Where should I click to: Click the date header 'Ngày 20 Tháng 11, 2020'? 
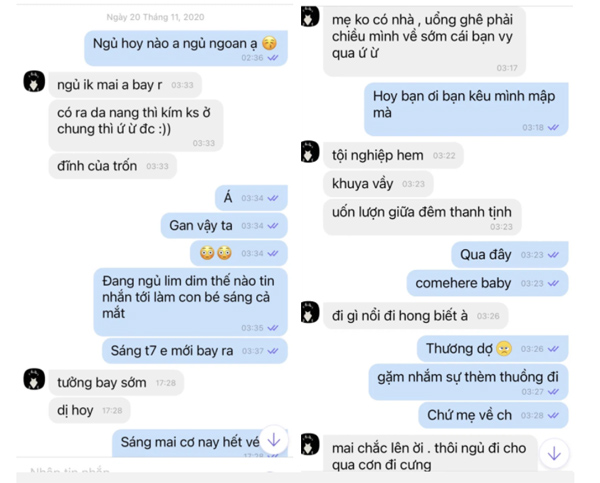[155, 17]
